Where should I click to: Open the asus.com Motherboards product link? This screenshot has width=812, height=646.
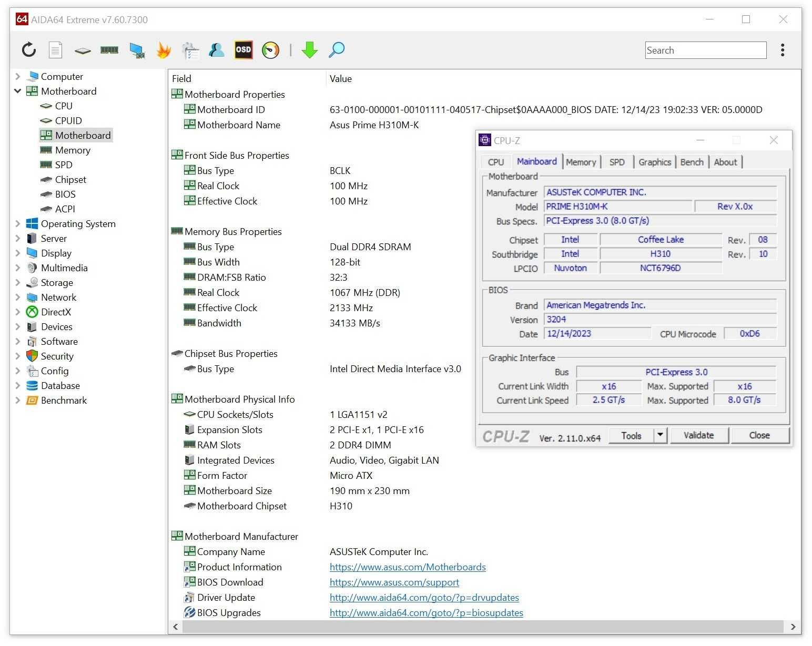click(x=408, y=567)
